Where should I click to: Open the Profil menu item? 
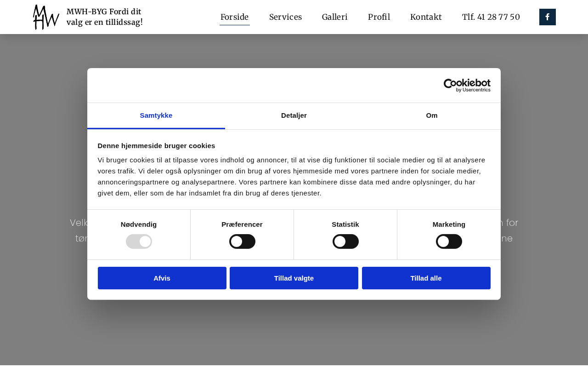coord(379,17)
